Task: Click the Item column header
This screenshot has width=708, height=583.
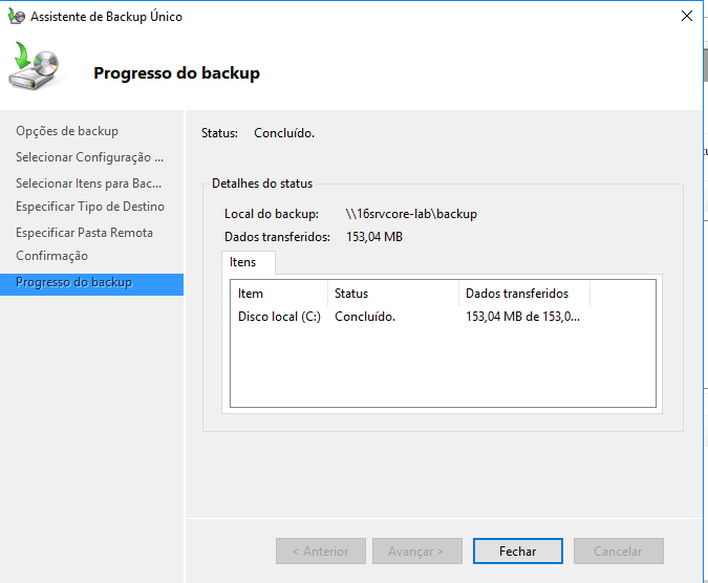Action: pos(279,294)
